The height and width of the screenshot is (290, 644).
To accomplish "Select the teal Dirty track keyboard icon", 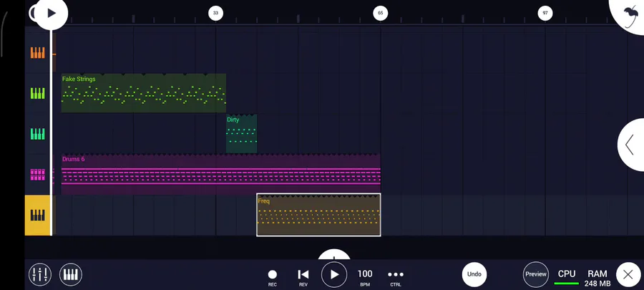I will pyautogui.click(x=37, y=134).
